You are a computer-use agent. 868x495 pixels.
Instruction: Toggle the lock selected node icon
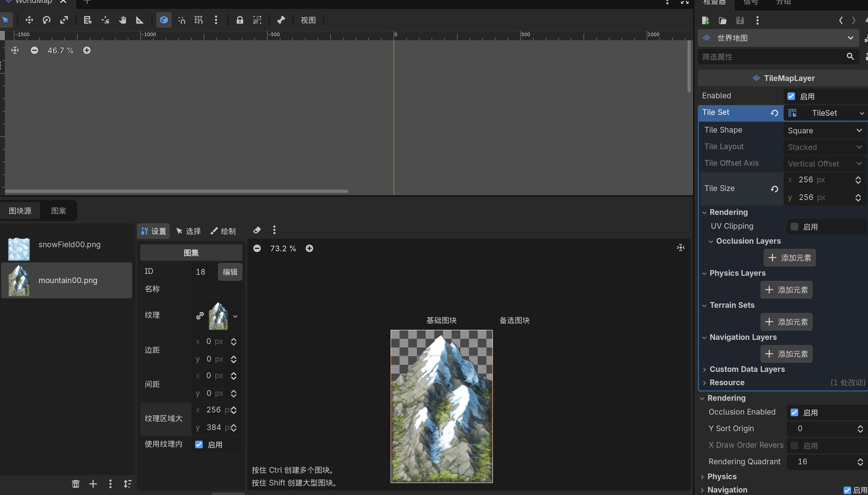tap(240, 20)
